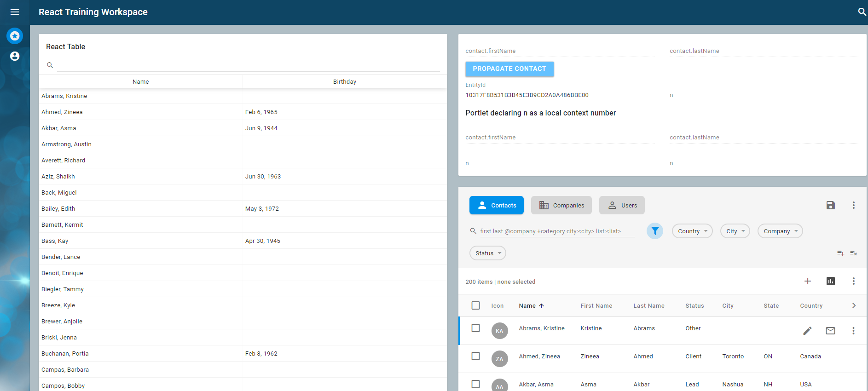Check the select-all checkbox in the table header
Image resolution: width=868 pixels, height=391 pixels.
tap(475, 305)
